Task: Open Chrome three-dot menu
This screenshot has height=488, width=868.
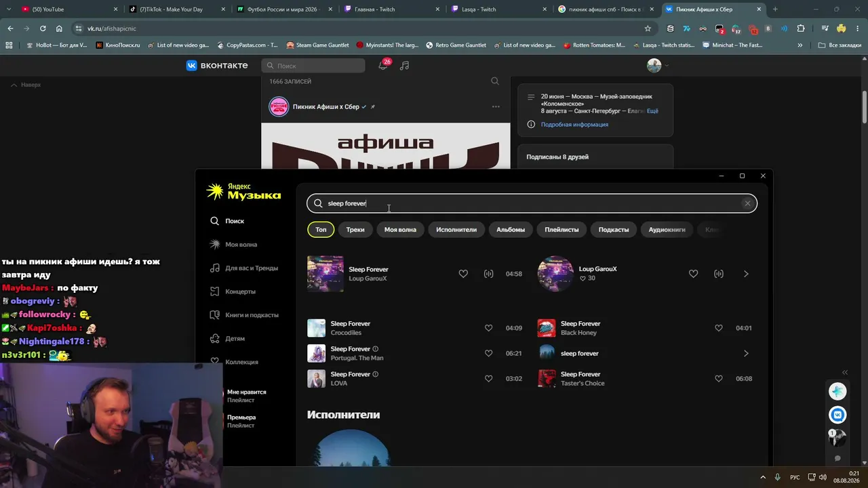Action: (858, 28)
